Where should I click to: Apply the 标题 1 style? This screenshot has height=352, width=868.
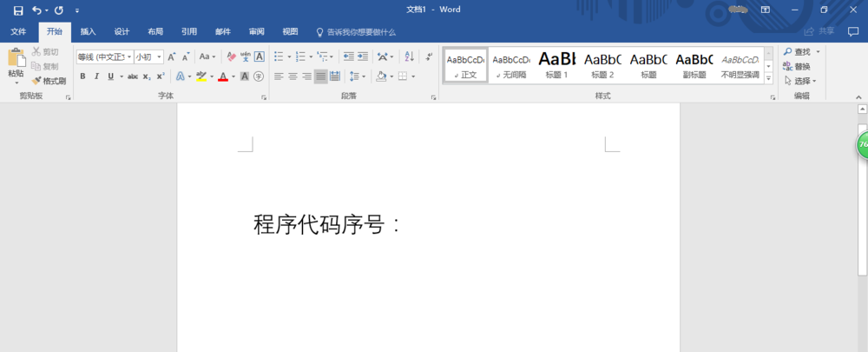click(x=557, y=65)
